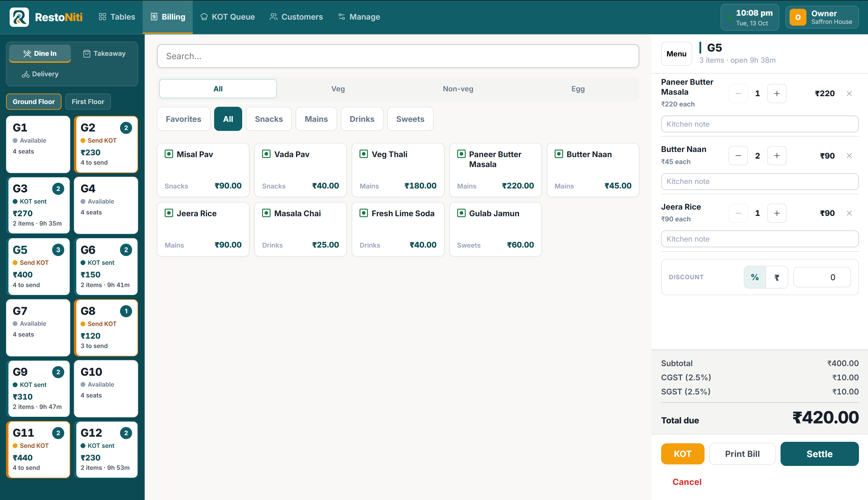Image resolution: width=868 pixels, height=500 pixels.
Task: Set discount type to rupees
Action: pos(777,277)
